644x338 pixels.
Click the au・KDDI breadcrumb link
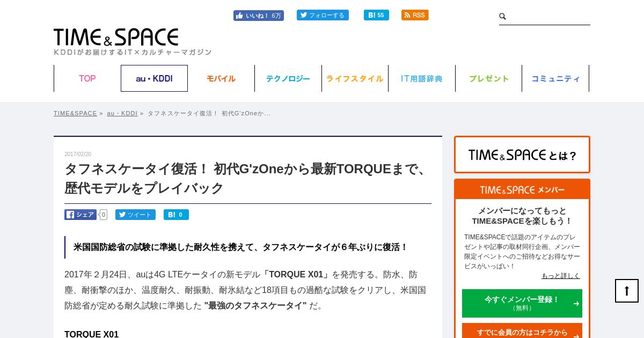click(x=122, y=113)
